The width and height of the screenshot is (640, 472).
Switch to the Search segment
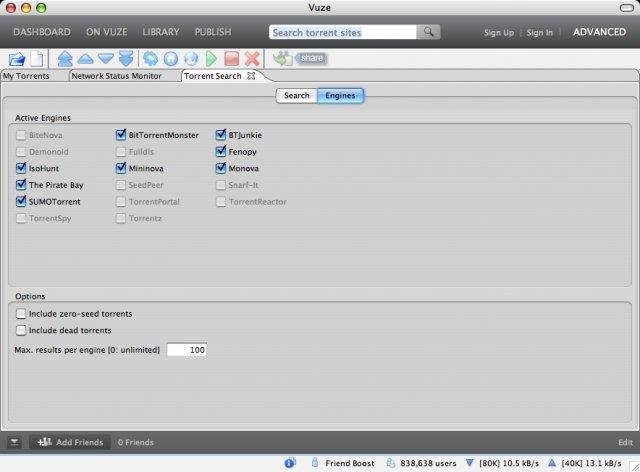click(297, 96)
